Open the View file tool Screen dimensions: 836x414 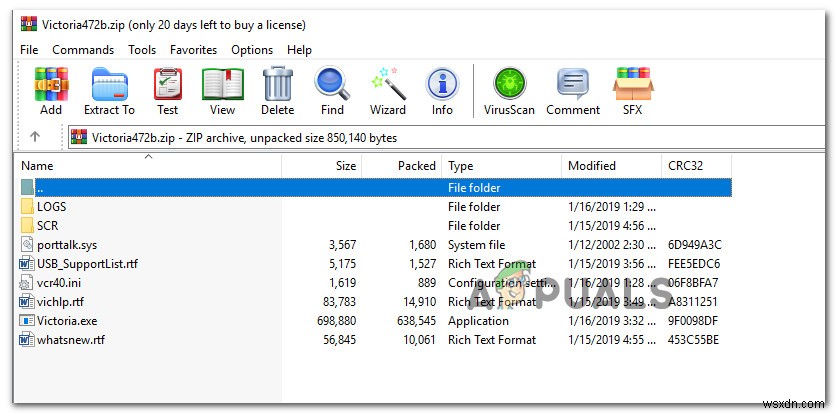point(222,90)
